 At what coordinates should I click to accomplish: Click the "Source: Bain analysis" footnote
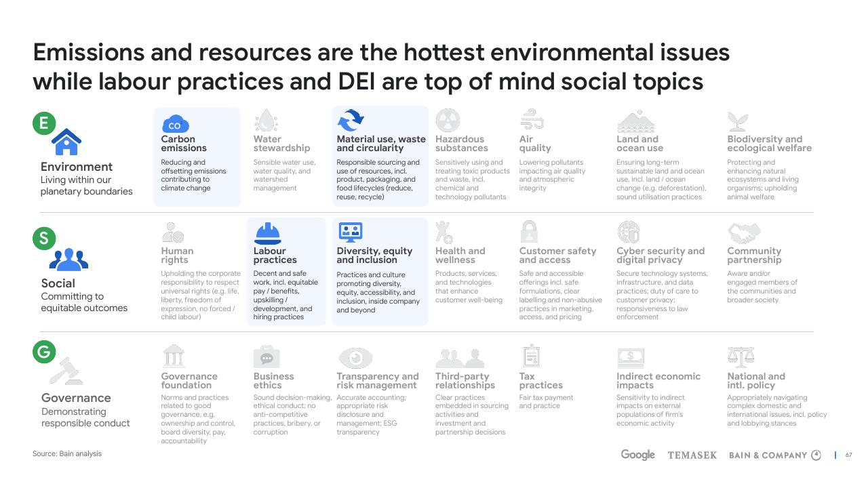pos(67,453)
